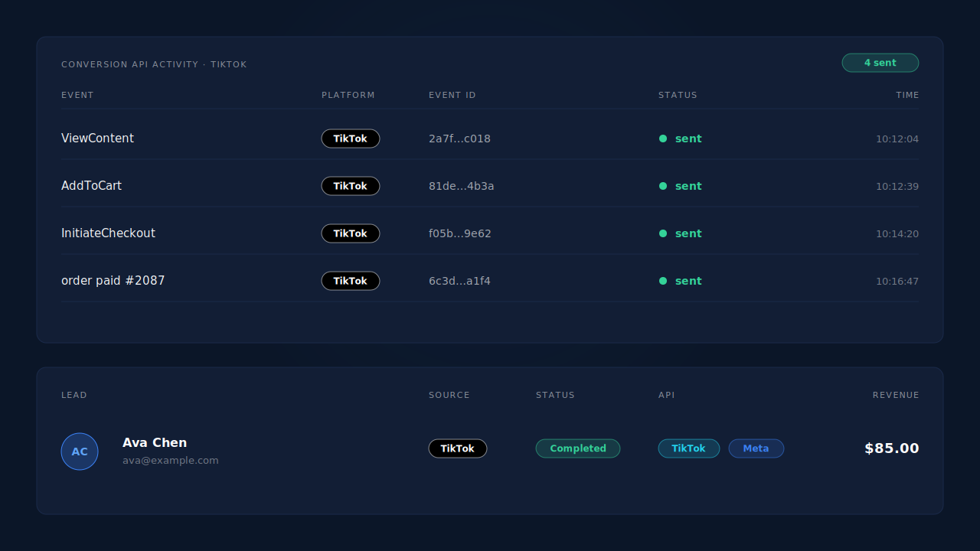Click the PLATFORM column header
Screen dimensions: 980x551
pos(348,96)
